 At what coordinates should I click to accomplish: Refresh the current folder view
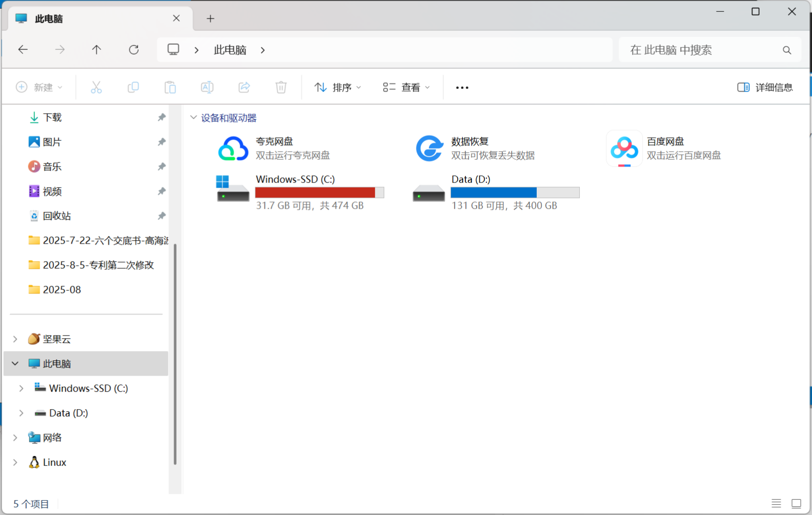pos(134,50)
